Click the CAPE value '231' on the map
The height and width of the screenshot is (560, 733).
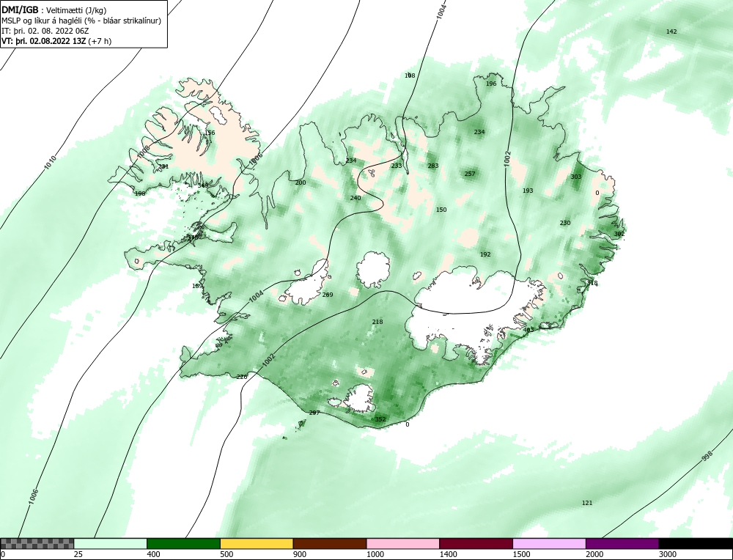pyautogui.click(x=163, y=167)
